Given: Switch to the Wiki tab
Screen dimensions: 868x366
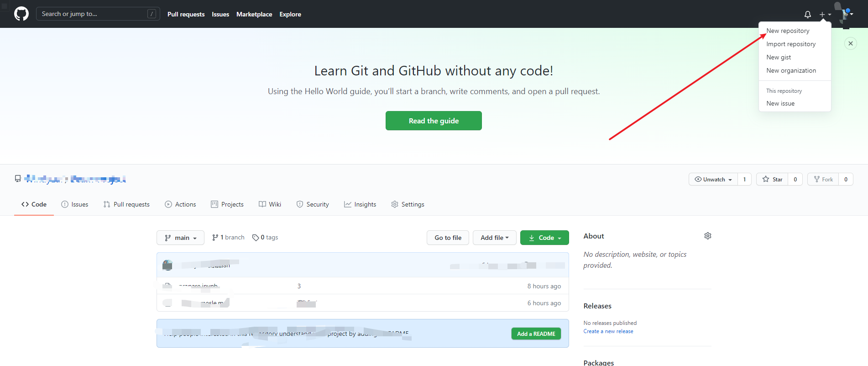Looking at the screenshot, I should coord(270,204).
